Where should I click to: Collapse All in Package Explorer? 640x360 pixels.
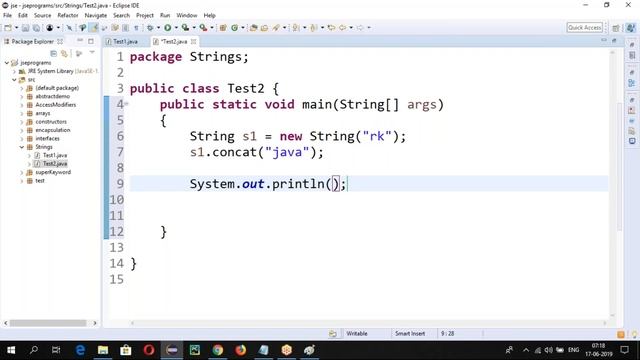point(53,53)
